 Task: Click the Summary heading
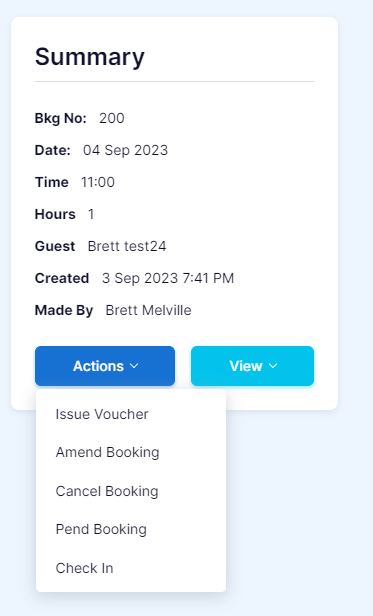90,57
